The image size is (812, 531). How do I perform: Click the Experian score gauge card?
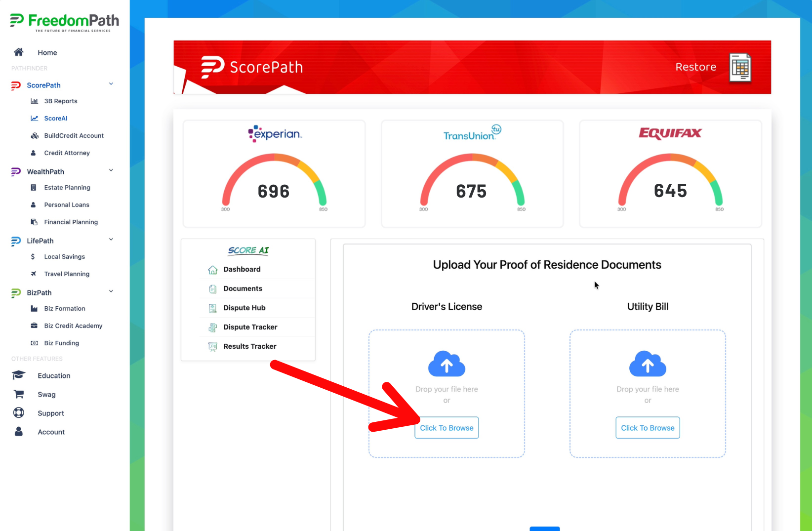click(274, 174)
